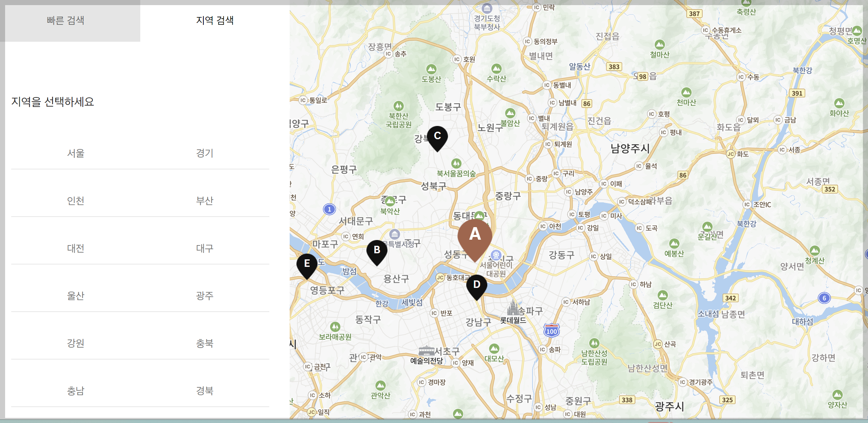
Task: Switch to the 빠른 검색 tab
Action: coord(66,20)
